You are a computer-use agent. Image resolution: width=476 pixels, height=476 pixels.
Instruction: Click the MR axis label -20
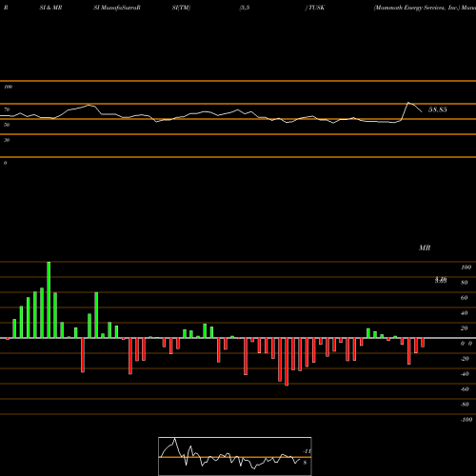coord(465,359)
